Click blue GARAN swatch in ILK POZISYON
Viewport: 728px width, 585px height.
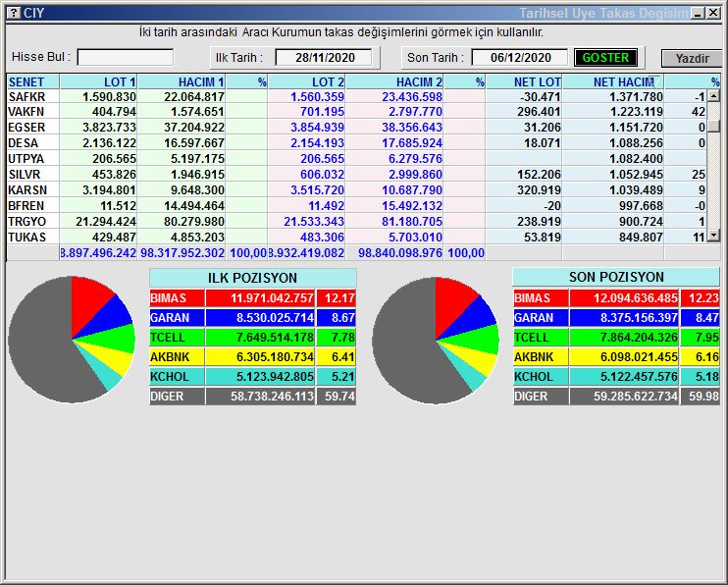[177, 318]
